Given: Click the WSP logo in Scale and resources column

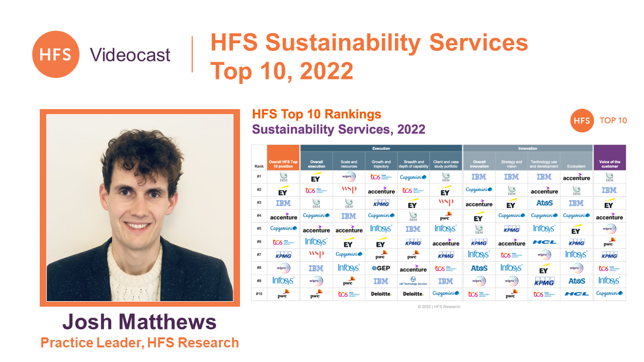Looking at the screenshot, I should (349, 190).
